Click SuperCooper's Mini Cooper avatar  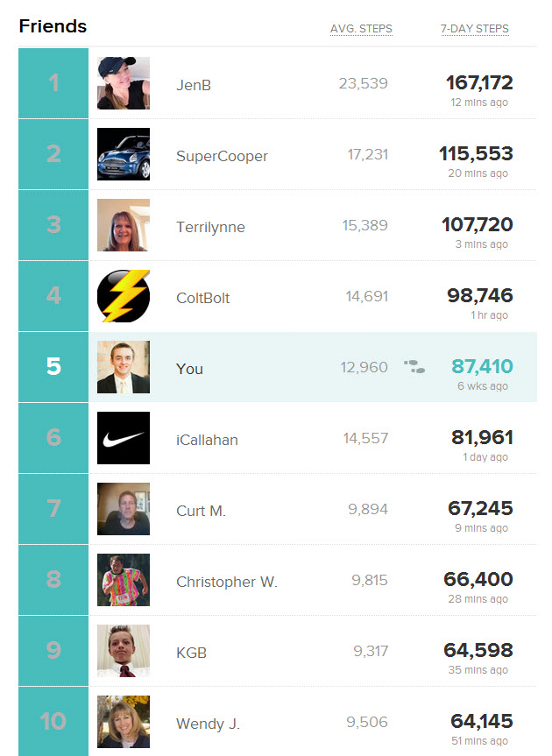pyautogui.click(x=124, y=155)
